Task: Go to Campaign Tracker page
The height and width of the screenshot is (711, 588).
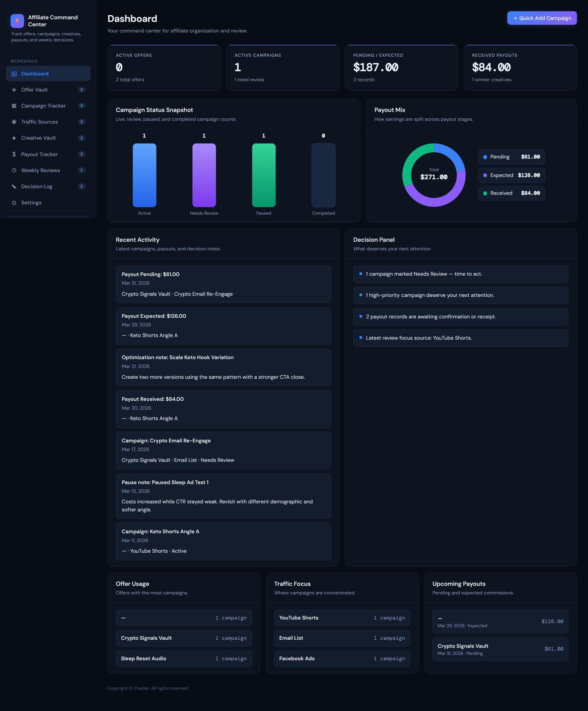Action: (48, 106)
